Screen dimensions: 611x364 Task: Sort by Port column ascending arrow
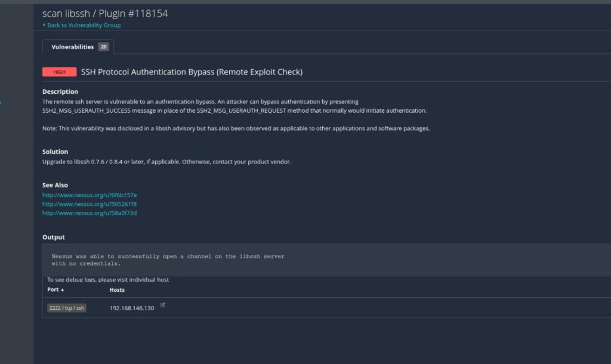pyautogui.click(x=63, y=290)
